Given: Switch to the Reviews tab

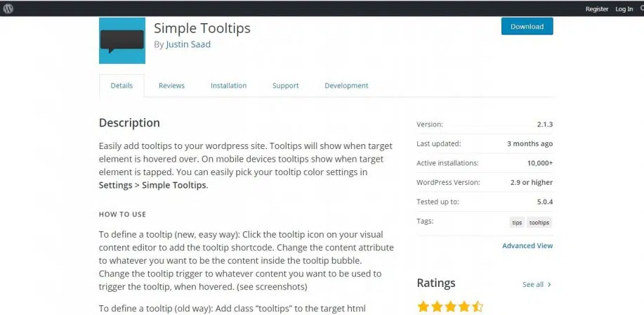Looking at the screenshot, I should pyautogui.click(x=171, y=86).
